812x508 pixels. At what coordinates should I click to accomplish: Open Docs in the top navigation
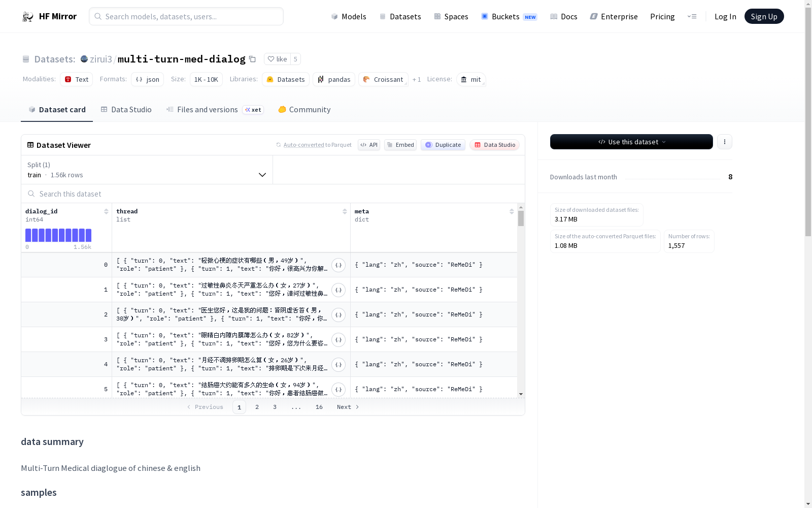coord(564,17)
